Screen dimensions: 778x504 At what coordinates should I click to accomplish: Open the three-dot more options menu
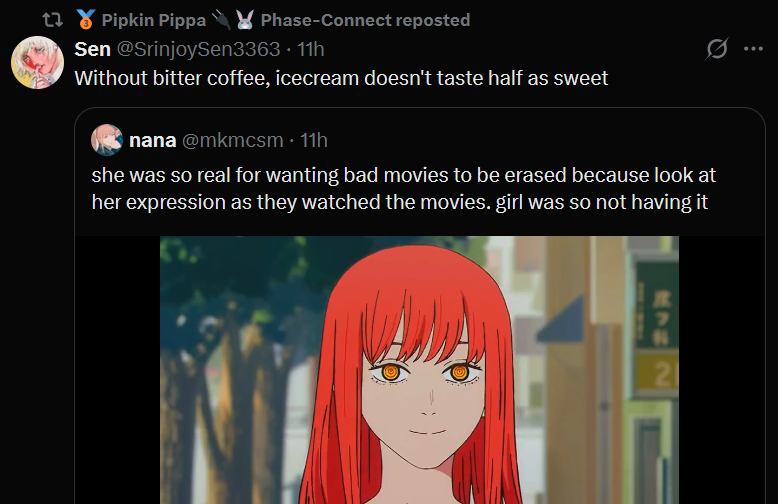point(753,49)
